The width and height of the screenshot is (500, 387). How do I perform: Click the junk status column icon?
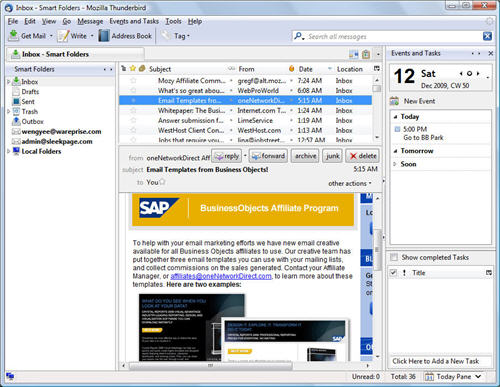pyautogui.click(x=292, y=69)
